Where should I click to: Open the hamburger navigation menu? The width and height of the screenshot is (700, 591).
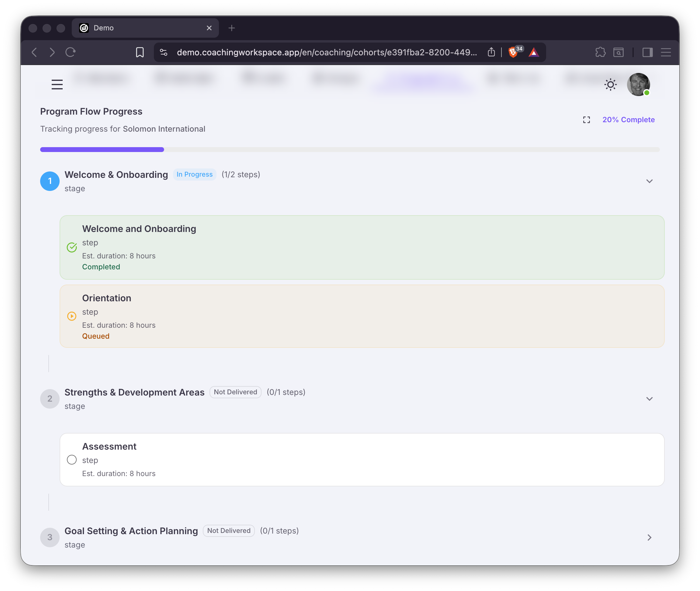(57, 85)
